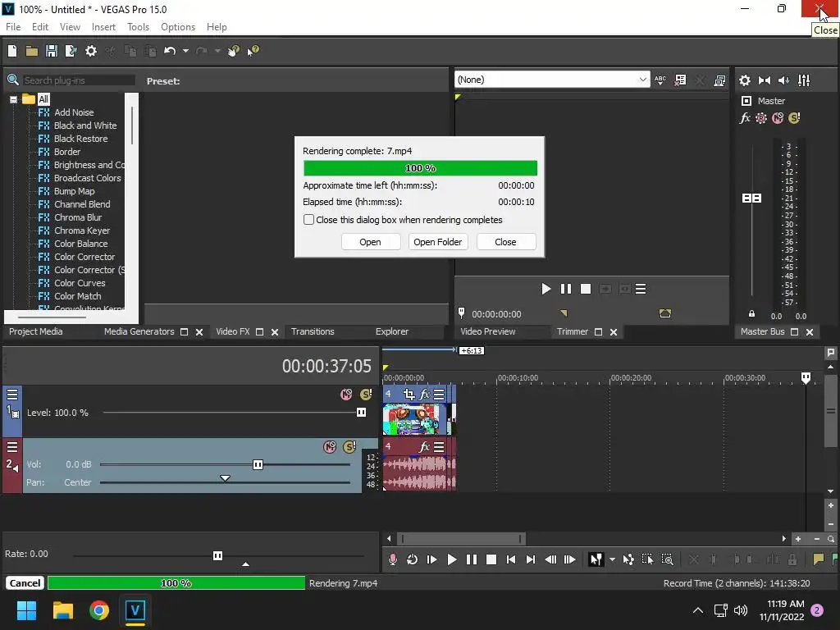Click the Rate slider handle

tap(217, 555)
